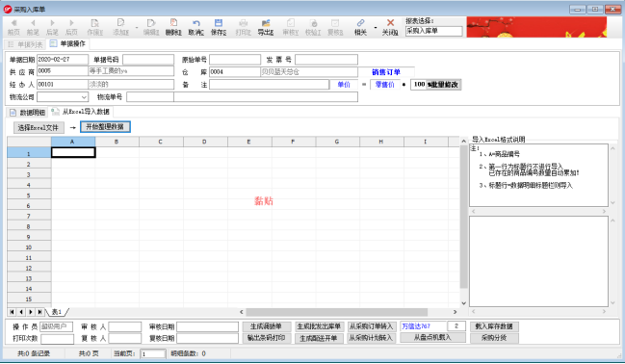Open the 报表选择 report selector

click(x=433, y=31)
